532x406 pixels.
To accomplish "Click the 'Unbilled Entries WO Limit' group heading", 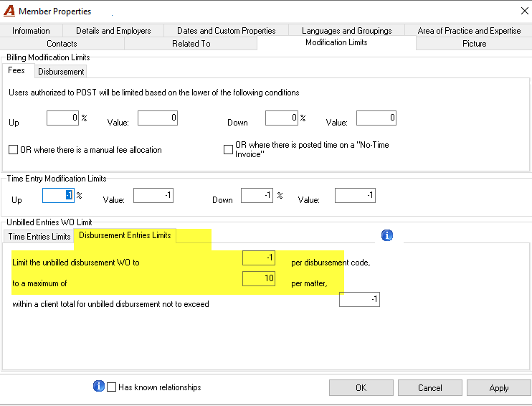I will [49, 222].
